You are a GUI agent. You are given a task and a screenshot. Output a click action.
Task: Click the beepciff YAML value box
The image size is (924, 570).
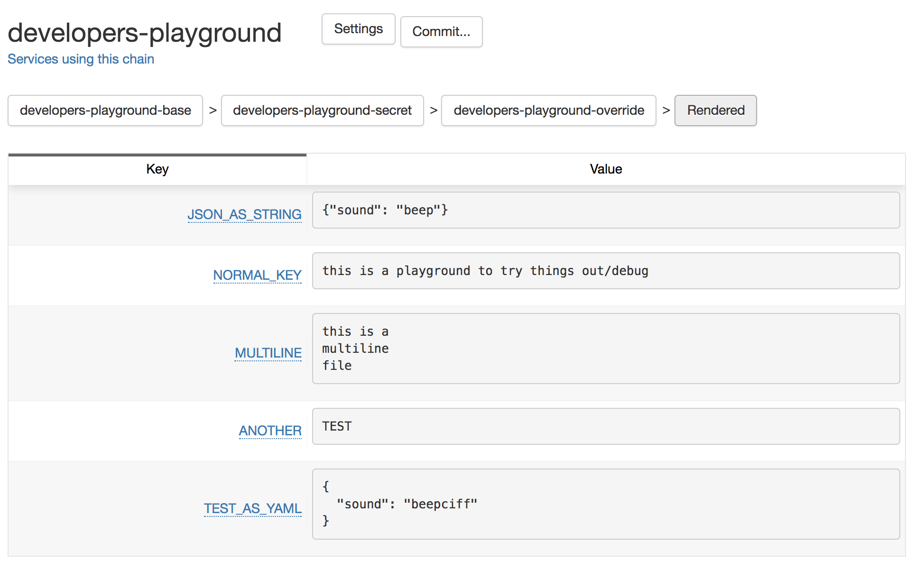click(x=606, y=504)
